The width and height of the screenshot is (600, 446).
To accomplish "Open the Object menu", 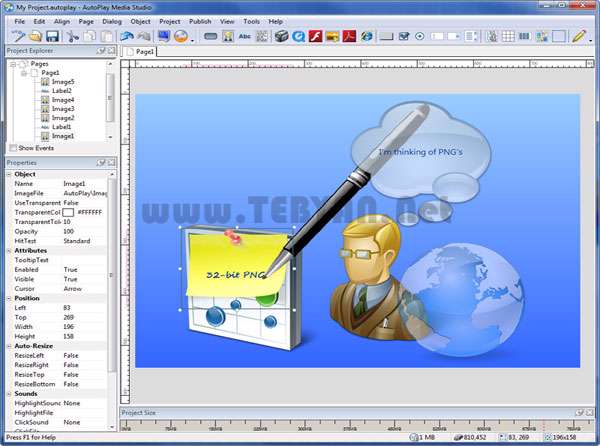I will [x=140, y=22].
